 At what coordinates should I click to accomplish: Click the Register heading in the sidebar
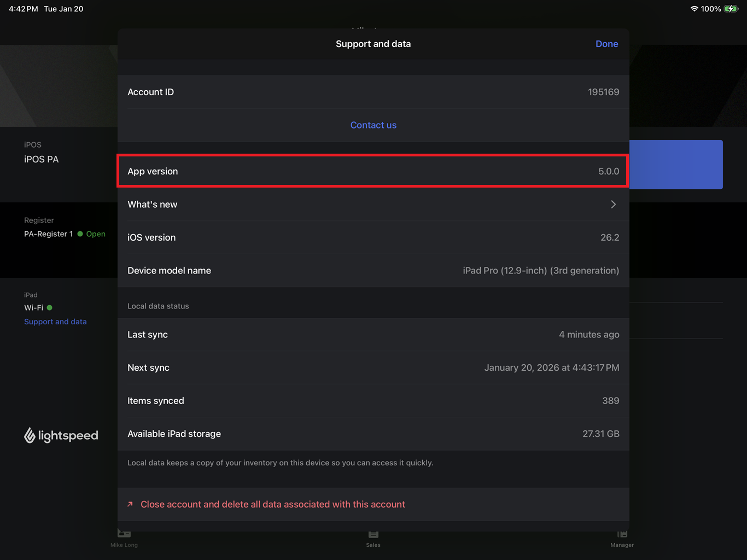pyautogui.click(x=39, y=220)
